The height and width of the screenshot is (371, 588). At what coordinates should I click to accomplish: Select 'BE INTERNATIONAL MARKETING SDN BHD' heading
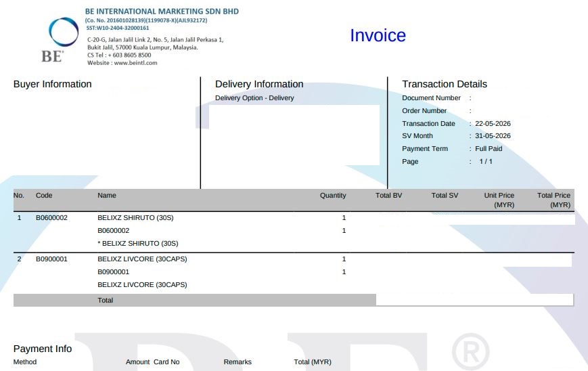[162, 12]
